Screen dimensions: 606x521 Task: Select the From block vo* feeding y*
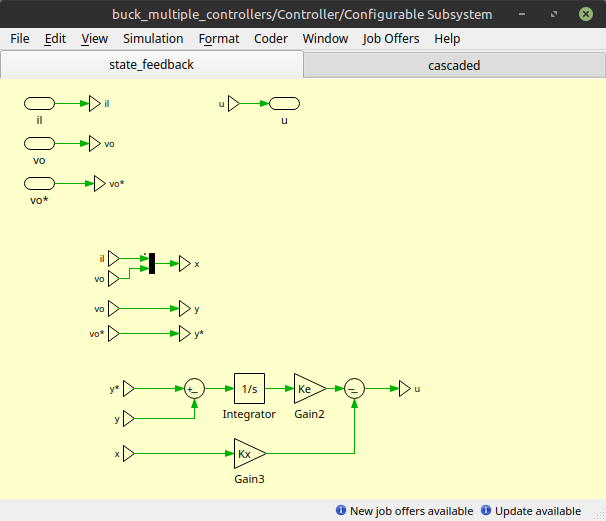click(x=114, y=334)
